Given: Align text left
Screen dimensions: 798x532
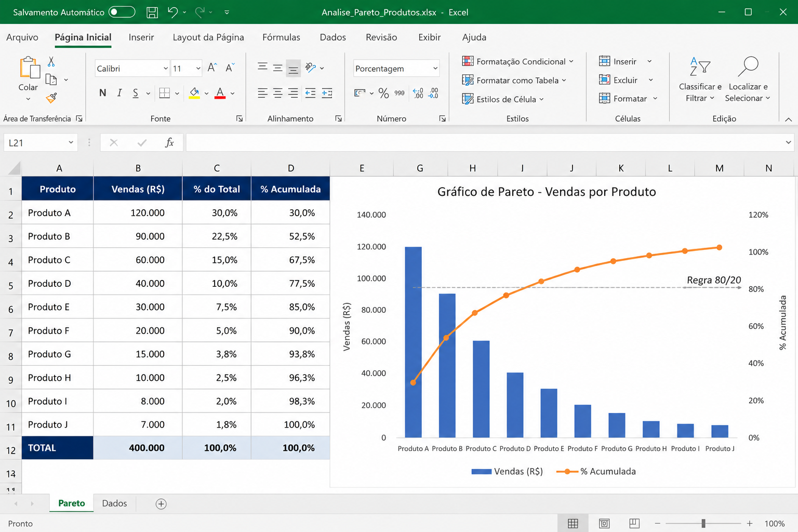Looking at the screenshot, I should point(263,93).
